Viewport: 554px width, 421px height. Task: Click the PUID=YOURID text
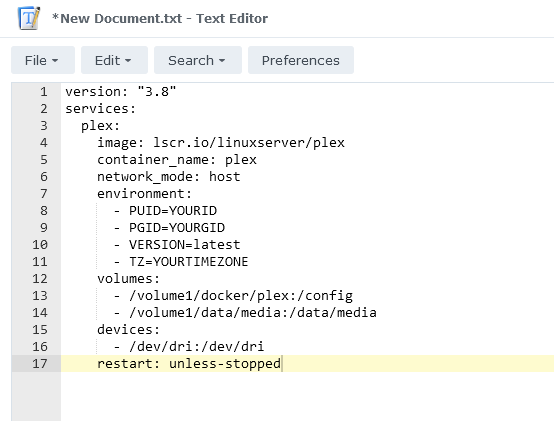(x=173, y=210)
